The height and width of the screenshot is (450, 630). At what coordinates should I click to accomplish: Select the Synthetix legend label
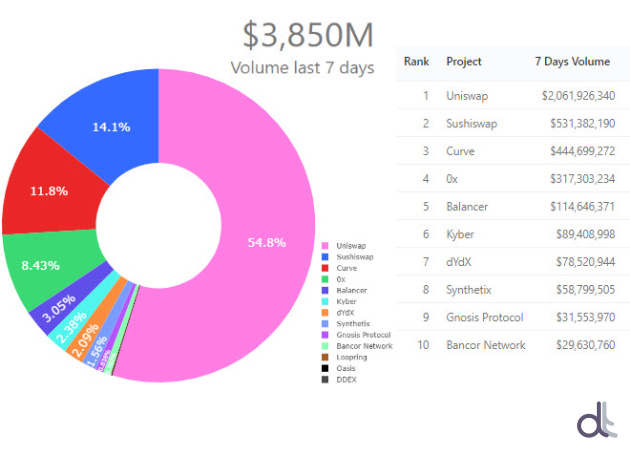(x=353, y=323)
